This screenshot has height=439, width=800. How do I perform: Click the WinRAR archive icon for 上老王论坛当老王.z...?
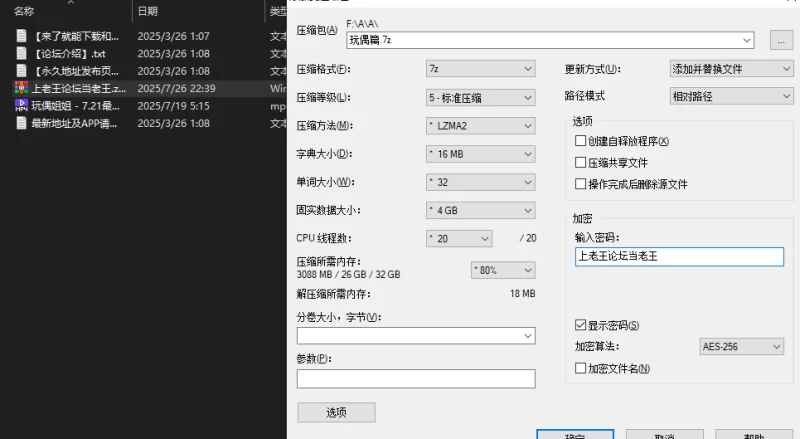pos(21,88)
